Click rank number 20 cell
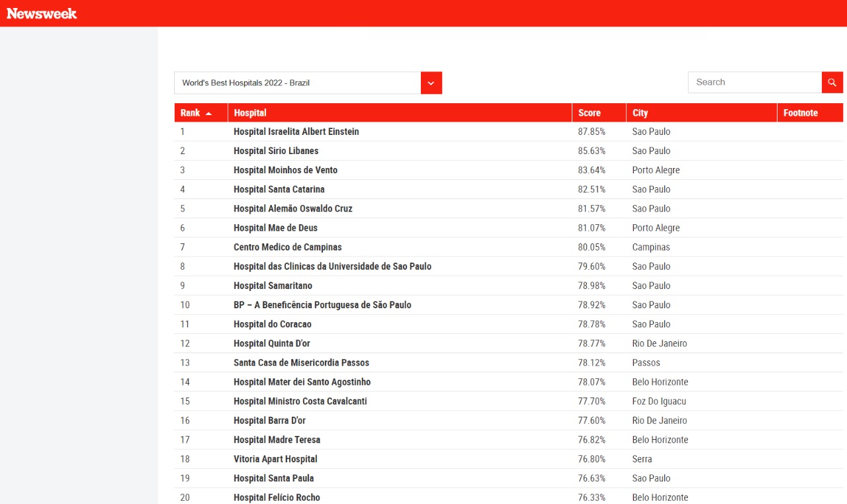This screenshot has width=847, height=504. point(185,497)
